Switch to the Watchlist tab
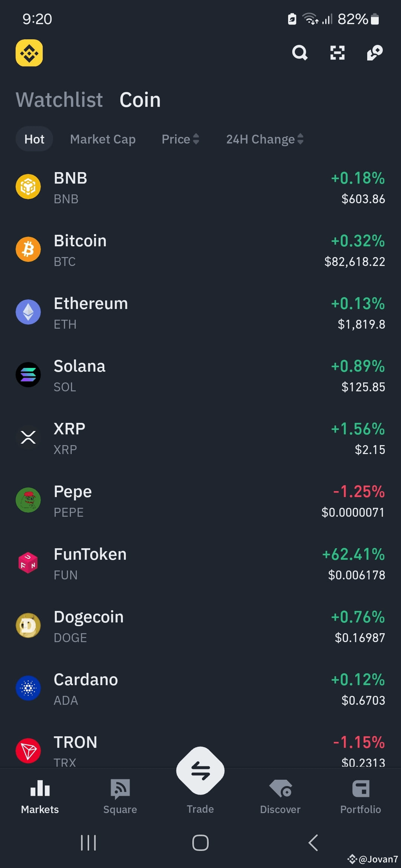This screenshot has height=868, width=401. click(x=59, y=100)
